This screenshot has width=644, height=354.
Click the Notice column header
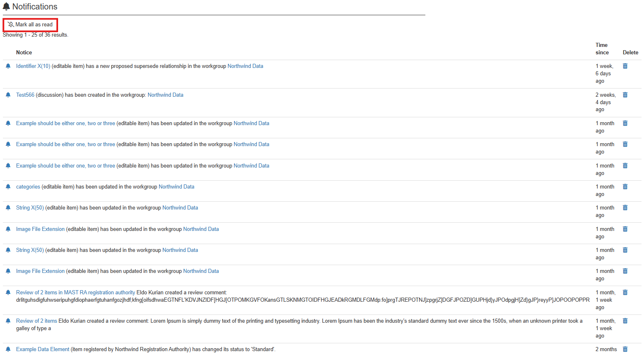pyautogui.click(x=24, y=53)
